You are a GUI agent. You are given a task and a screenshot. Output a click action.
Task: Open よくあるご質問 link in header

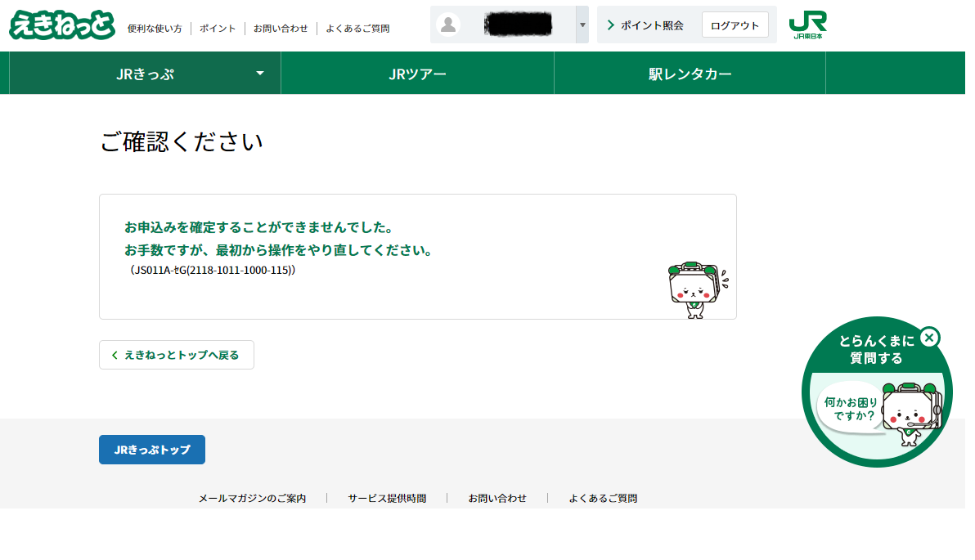357,29
